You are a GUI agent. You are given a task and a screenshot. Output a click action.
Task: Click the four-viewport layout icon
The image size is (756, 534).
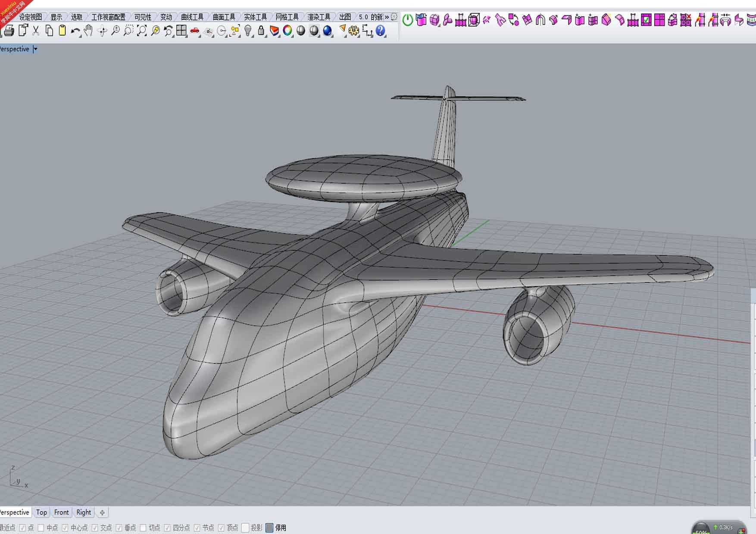tap(181, 31)
